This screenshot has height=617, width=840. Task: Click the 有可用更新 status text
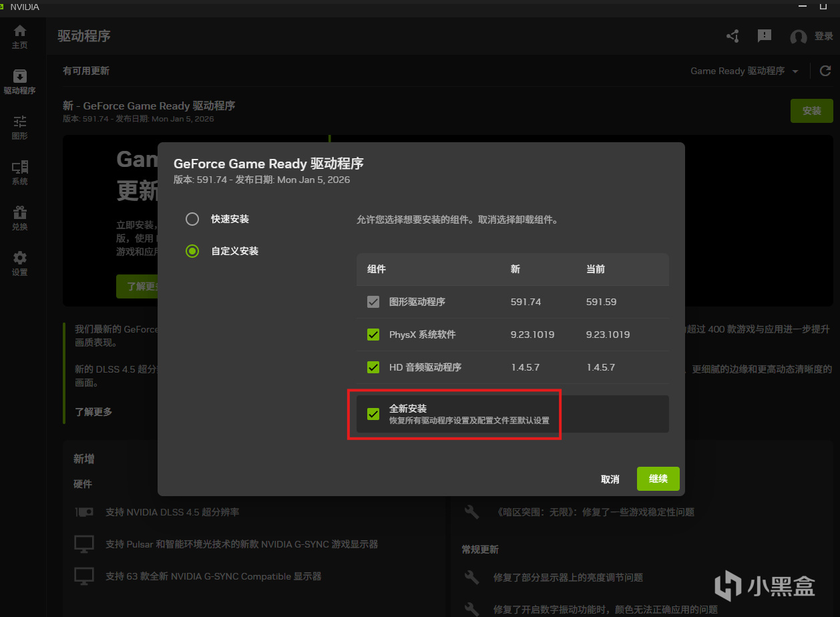[x=86, y=71]
